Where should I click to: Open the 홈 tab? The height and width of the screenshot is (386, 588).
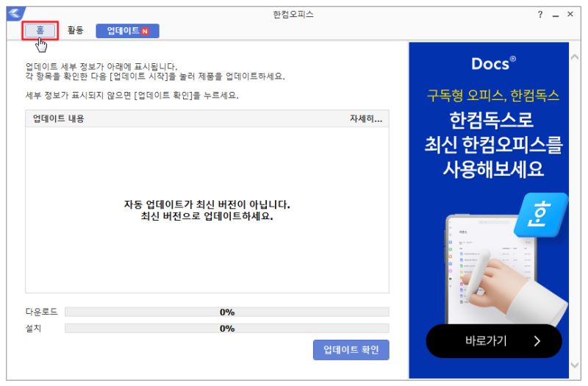click(40, 30)
